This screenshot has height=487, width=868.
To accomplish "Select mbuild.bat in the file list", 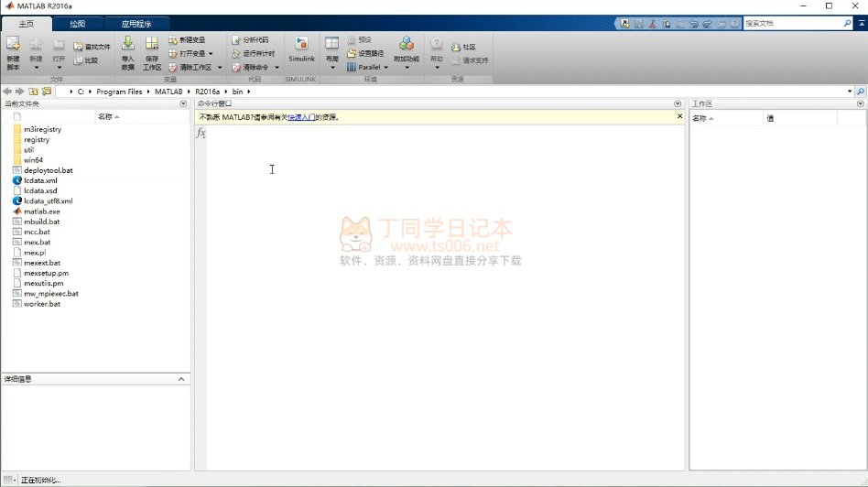I will coord(41,222).
